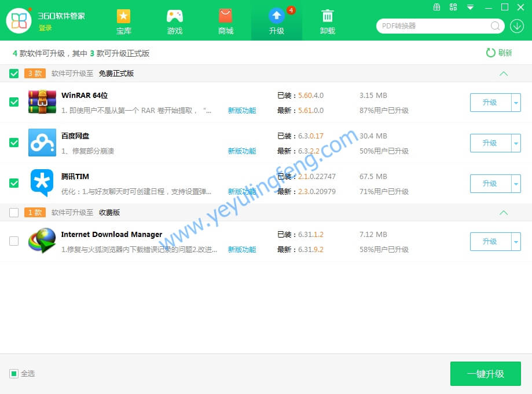Click the Internet Download Manager globe icon
The image size is (532, 394).
[x=42, y=241]
